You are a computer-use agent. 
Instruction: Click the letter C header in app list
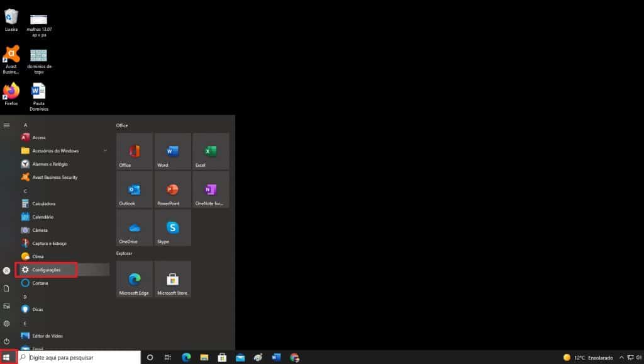(x=25, y=191)
